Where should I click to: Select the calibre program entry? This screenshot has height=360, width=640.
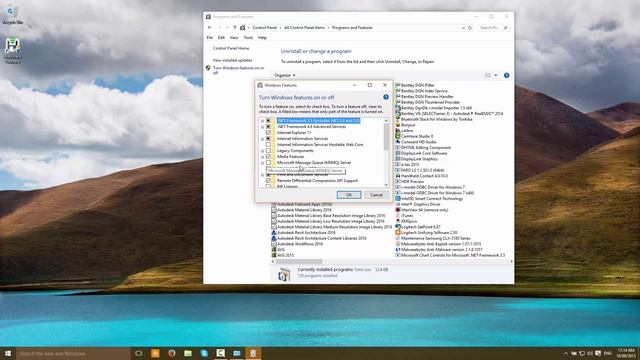[404, 131]
